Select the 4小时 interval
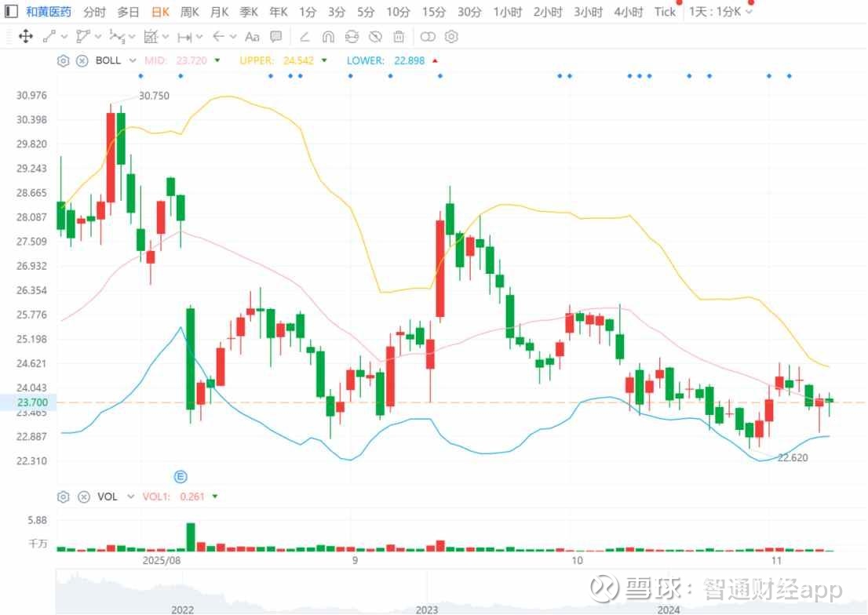The height and width of the screenshot is (615, 868). 629,12
